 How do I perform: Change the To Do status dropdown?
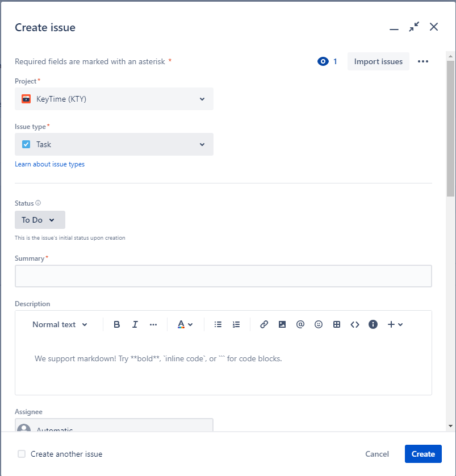40,220
